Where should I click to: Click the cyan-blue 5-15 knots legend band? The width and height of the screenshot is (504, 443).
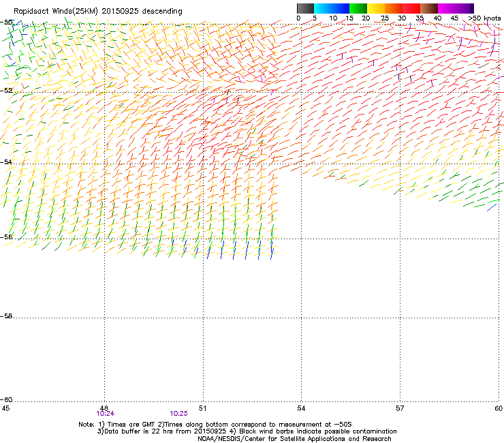(x=332, y=8)
